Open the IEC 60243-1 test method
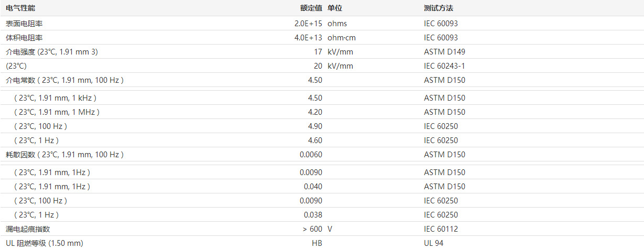 [x=444, y=66]
